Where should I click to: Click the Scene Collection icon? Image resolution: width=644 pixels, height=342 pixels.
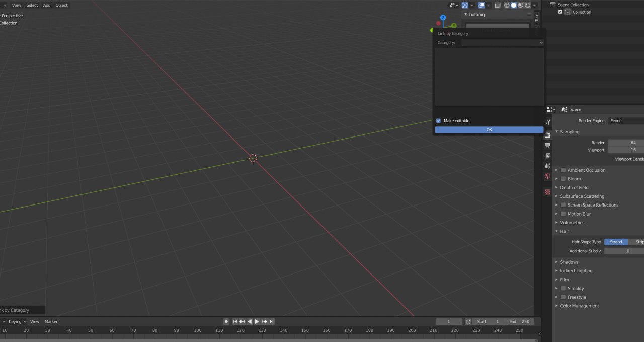point(553,5)
